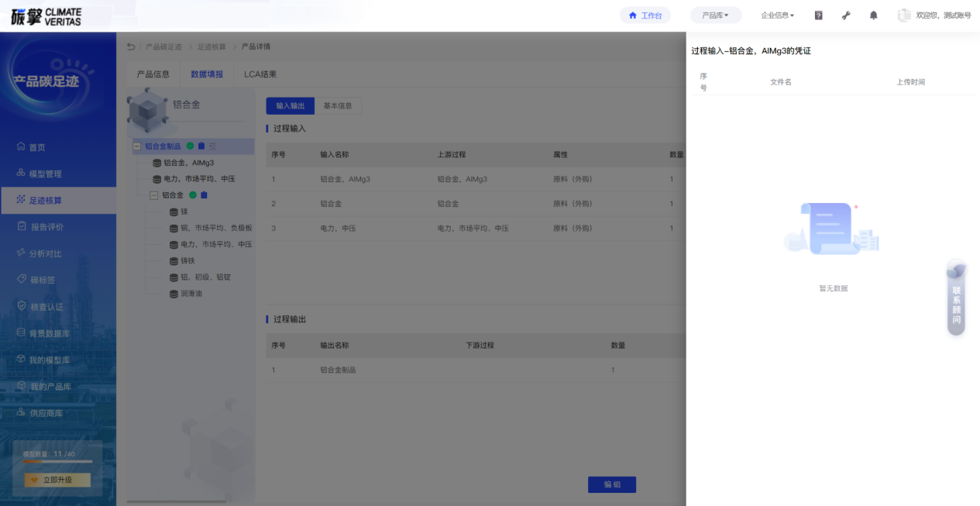
Task: Click the 编辑 button
Action: [x=612, y=484]
